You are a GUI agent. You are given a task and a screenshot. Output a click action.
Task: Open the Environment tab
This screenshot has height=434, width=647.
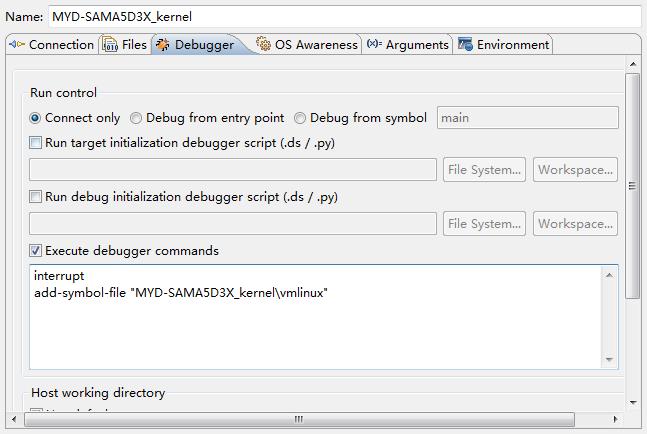(504, 45)
